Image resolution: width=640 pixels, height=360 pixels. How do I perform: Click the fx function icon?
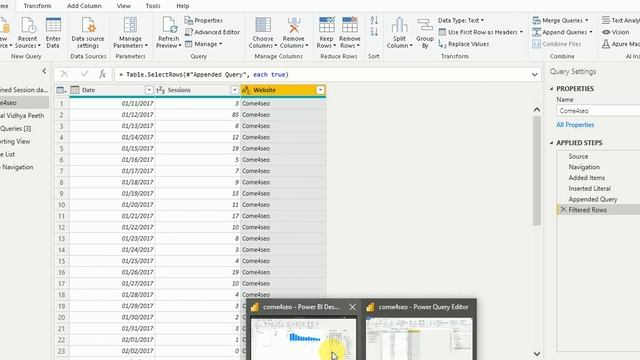[x=102, y=74]
